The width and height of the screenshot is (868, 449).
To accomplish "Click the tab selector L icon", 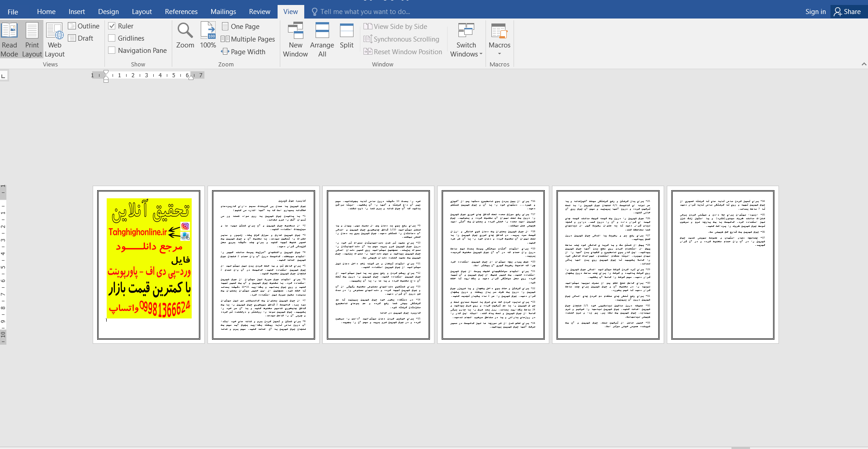I will coord(4,75).
